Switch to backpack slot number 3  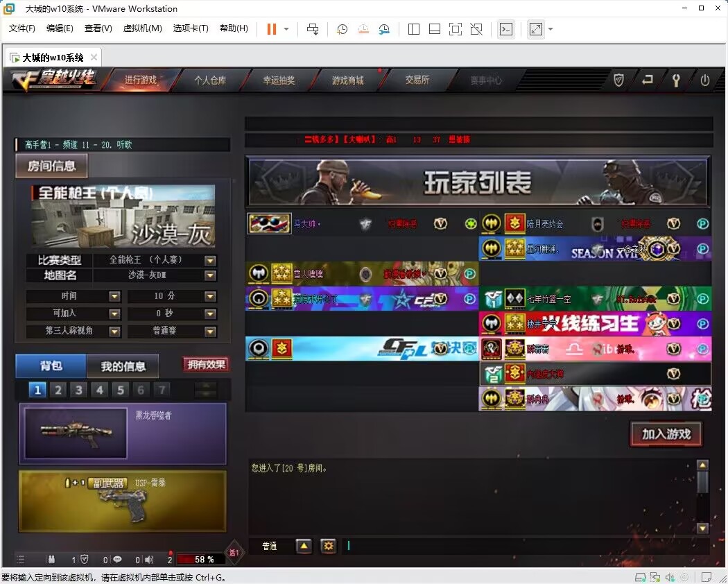[79, 390]
